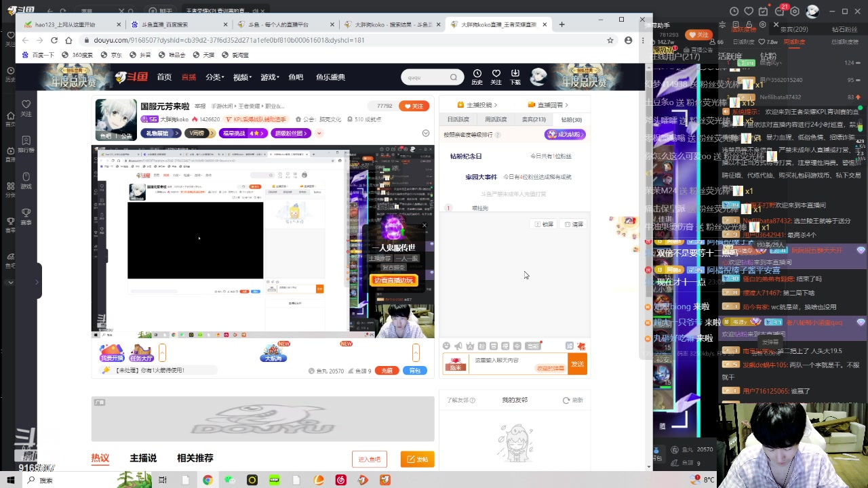Screen dimensions: 868x488
Task: Go to 首页 in Douyu navigation
Action: (164, 77)
